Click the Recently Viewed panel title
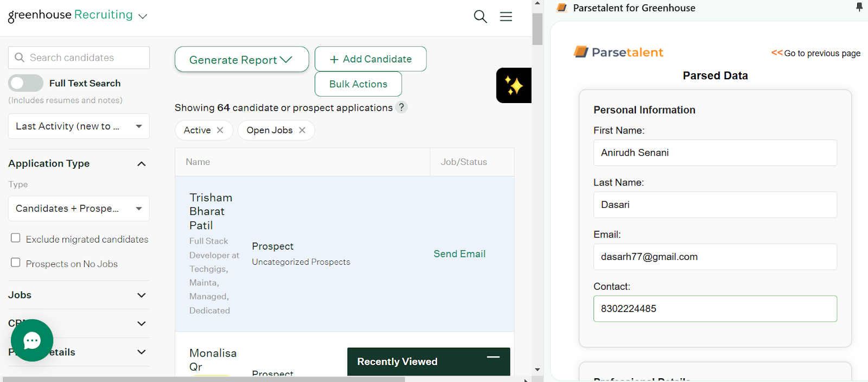This screenshot has height=382, width=868. click(397, 361)
